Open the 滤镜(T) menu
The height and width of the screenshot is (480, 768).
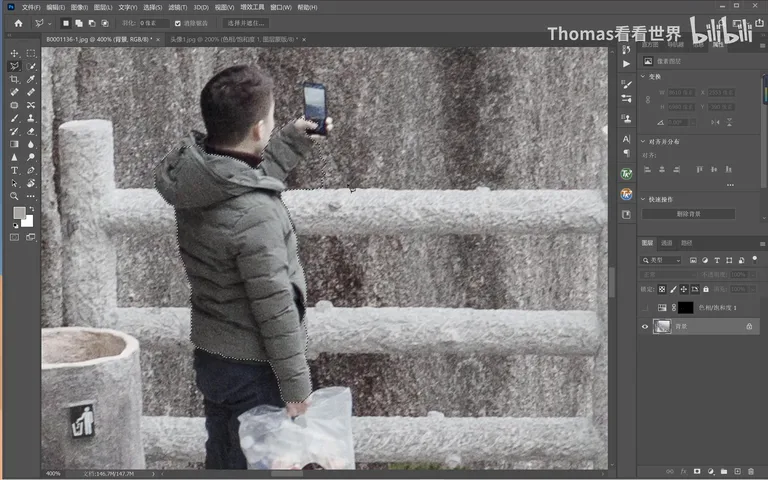[177, 7]
